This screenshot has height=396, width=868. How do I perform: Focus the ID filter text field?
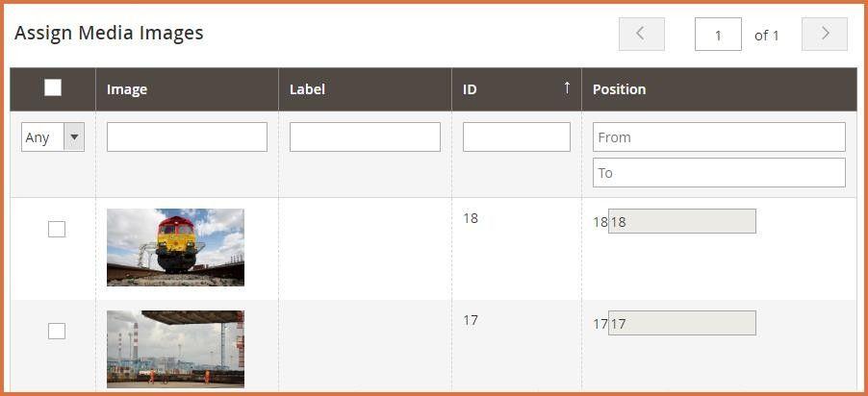[x=517, y=137]
